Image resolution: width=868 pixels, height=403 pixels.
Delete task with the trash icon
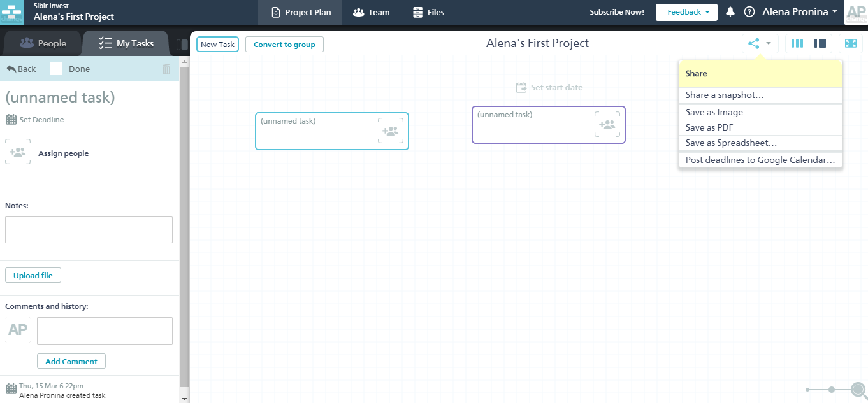point(166,69)
